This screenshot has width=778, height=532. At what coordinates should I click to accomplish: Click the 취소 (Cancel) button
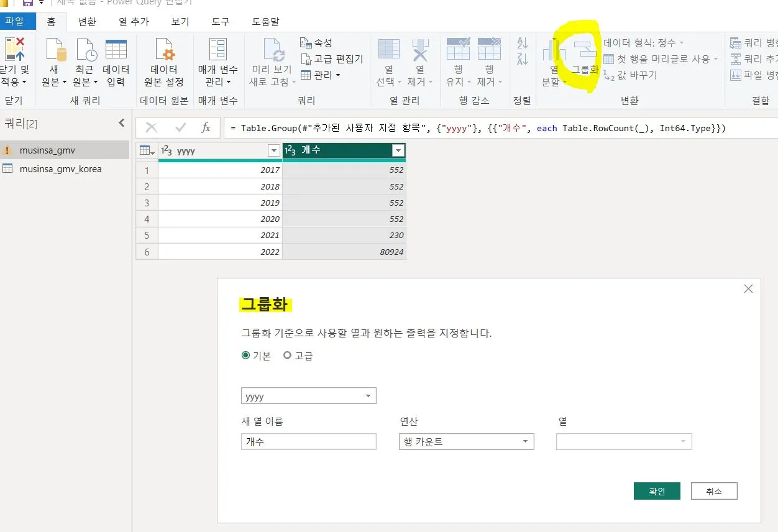[x=714, y=491]
